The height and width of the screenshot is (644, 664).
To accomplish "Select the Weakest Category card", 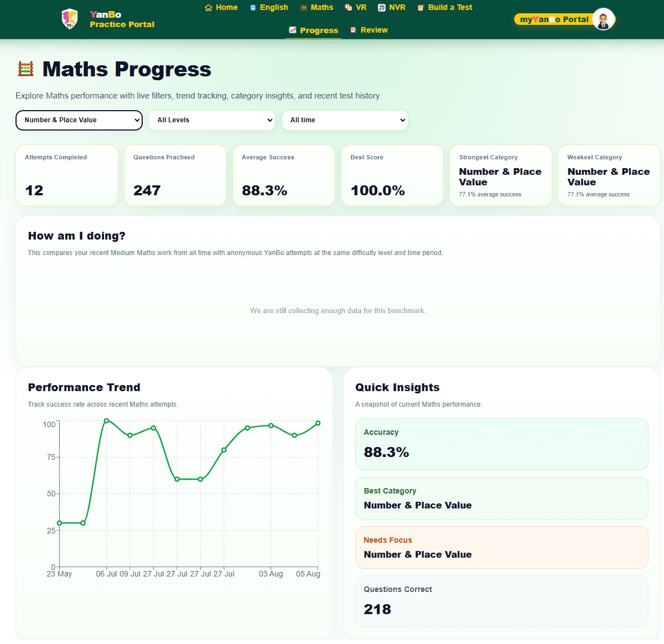I will click(609, 175).
